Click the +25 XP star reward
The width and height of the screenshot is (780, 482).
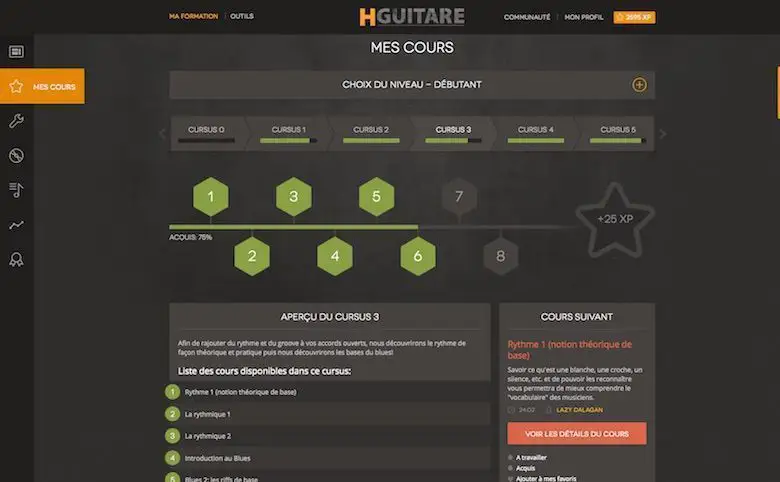point(615,219)
